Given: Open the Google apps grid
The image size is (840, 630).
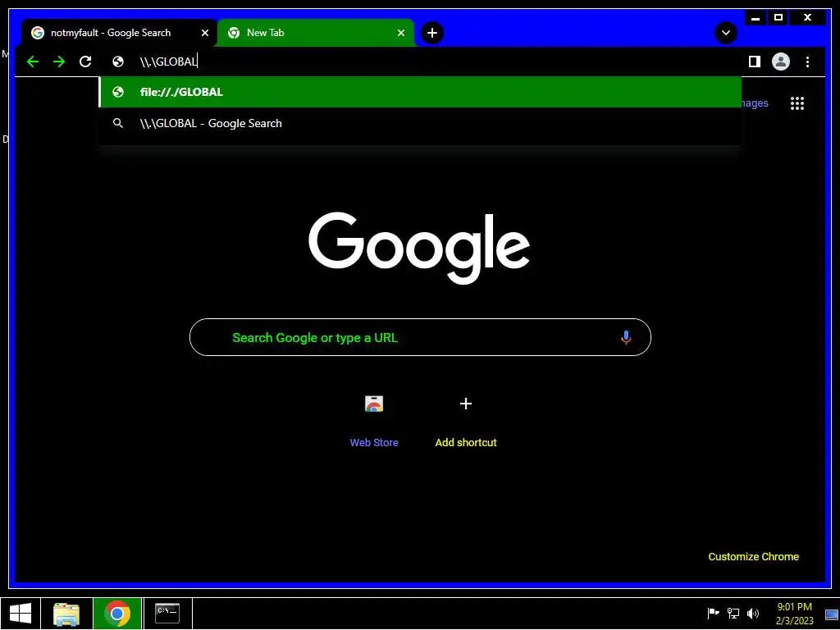Looking at the screenshot, I should [x=797, y=103].
